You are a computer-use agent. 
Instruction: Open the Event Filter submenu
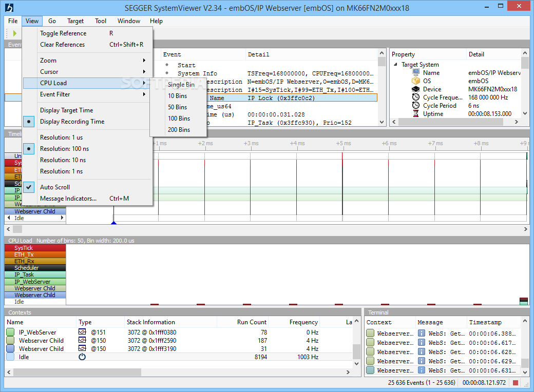coord(87,94)
